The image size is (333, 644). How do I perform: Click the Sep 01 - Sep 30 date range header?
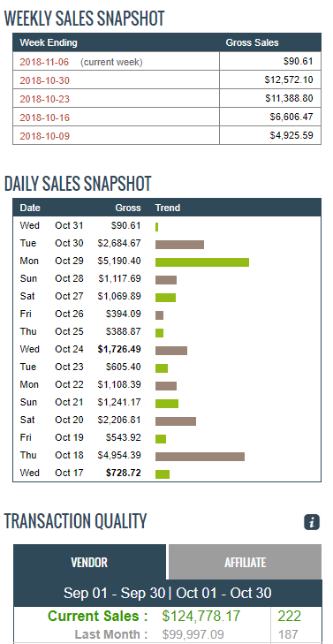(114, 593)
